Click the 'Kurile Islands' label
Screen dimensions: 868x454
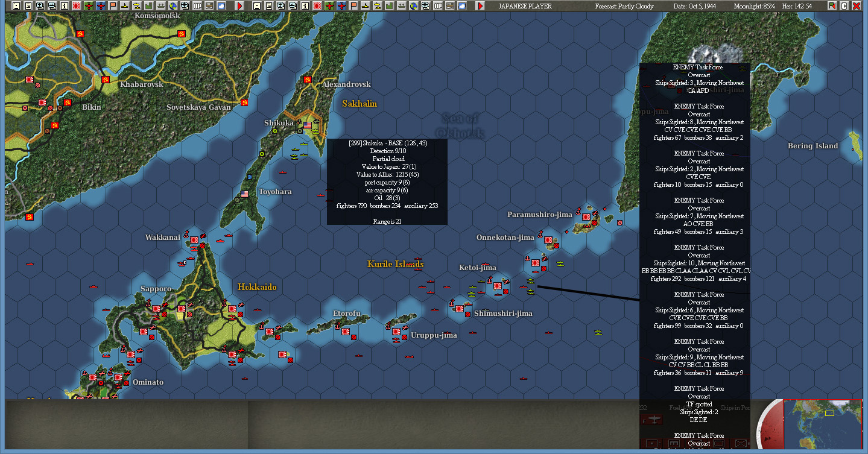(x=396, y=264)
